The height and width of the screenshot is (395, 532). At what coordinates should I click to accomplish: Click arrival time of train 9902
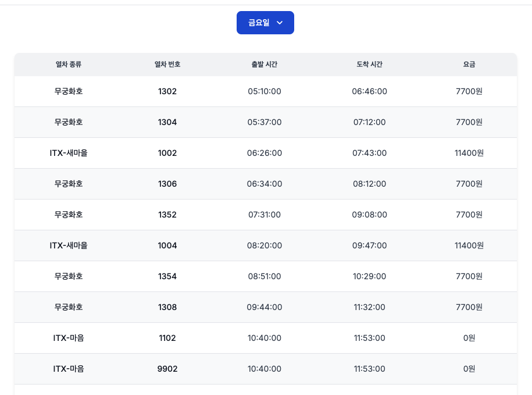(369, 369)
